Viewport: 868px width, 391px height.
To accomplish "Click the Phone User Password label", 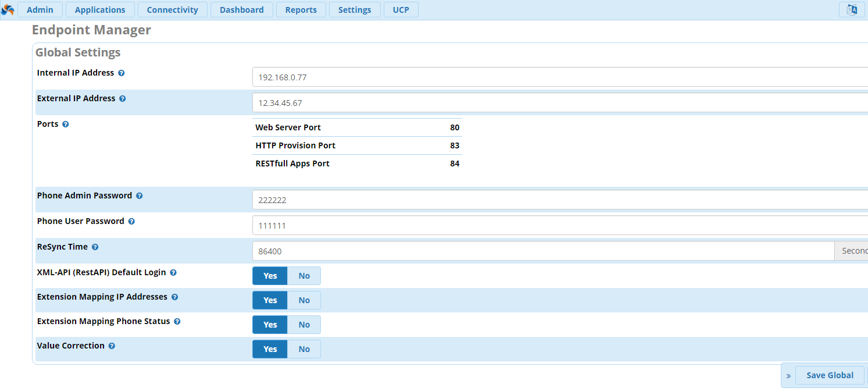I will pyautogui.click(x=81, y=221).
